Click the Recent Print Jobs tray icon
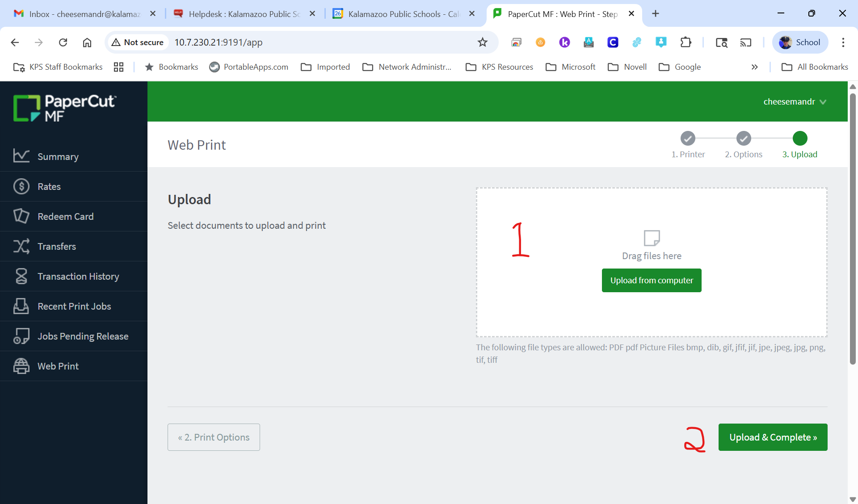Image resolution: width=858 pixels, height=504 pixels. [x=21, y=306]
